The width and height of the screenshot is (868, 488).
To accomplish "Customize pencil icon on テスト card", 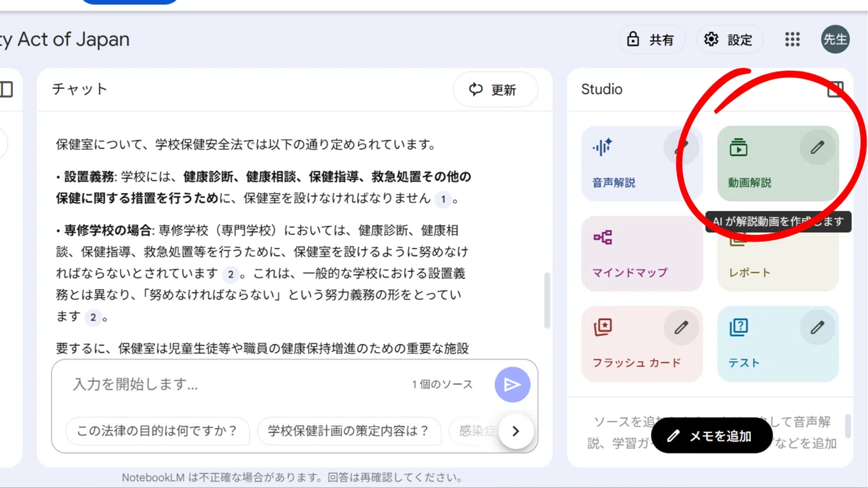I will coord(817,328).
